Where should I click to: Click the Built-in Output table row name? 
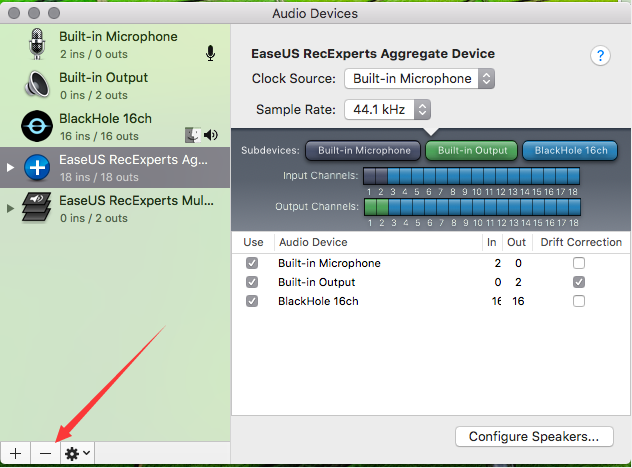click(316, 282)
